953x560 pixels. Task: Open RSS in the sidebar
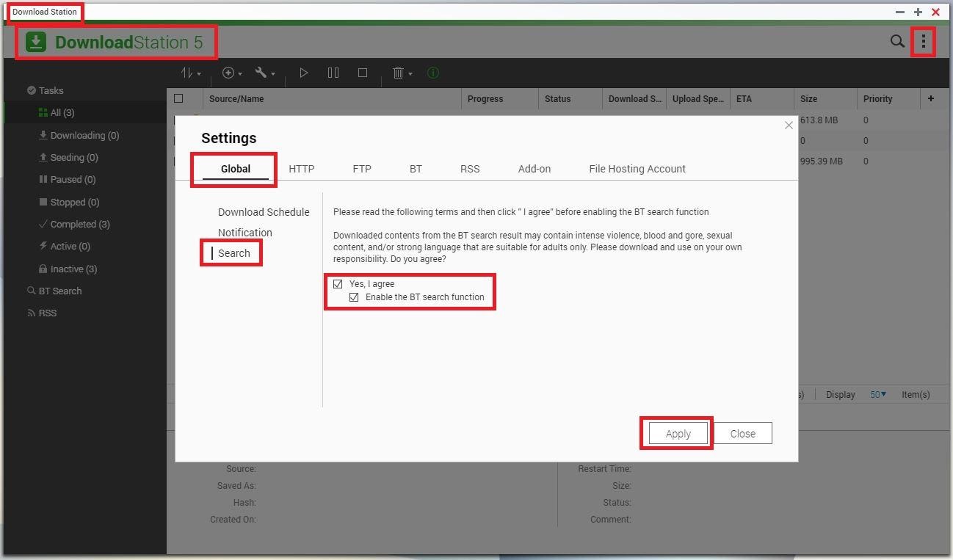pyautogui.click(x=42, y=313)
